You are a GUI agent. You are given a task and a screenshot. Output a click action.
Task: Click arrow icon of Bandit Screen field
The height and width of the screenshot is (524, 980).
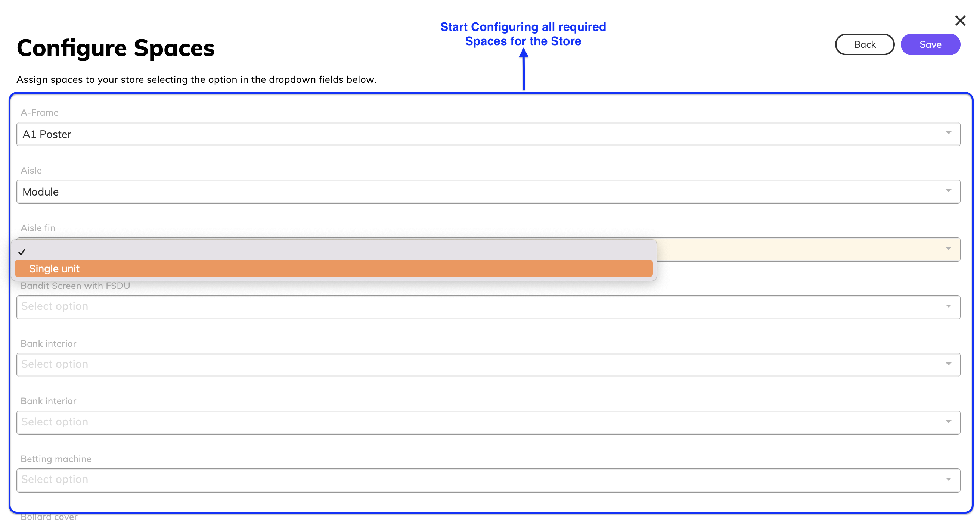tap(948, 306)
